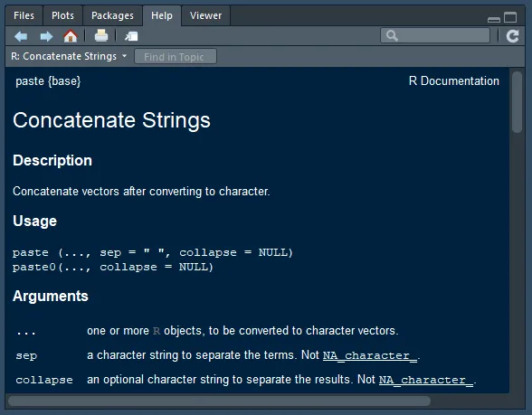Open the Packages tab
The image size is (532, 415).
(112, 15)
